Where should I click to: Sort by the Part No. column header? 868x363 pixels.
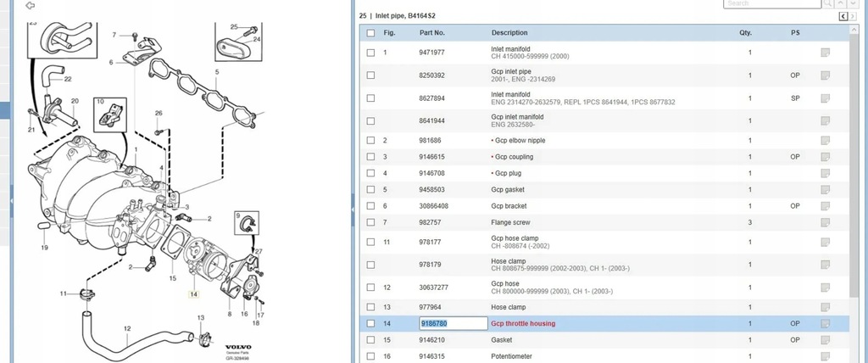[x=431, y=33]
